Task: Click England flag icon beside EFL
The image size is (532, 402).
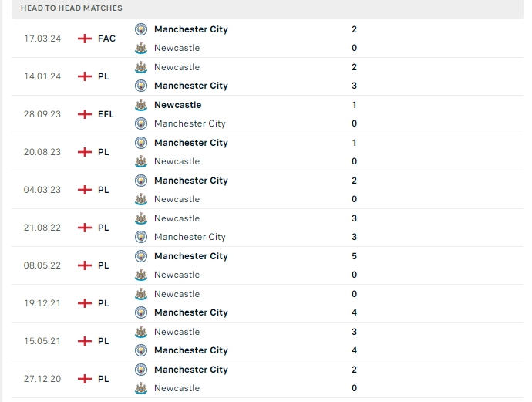Action: 85,114
